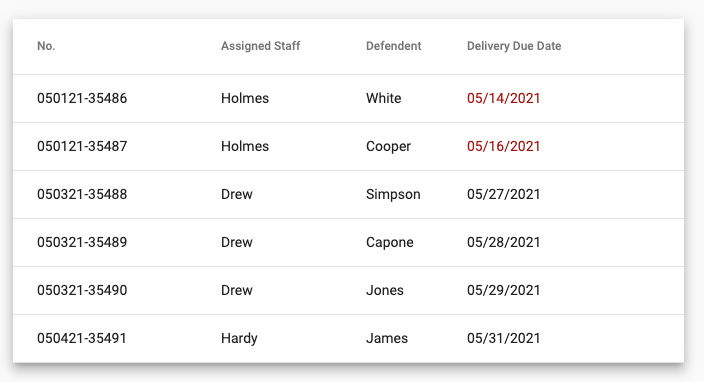Select Delivery Due Date column header
This screenshot has width=704, height=382.
click(x=514, y=46)
